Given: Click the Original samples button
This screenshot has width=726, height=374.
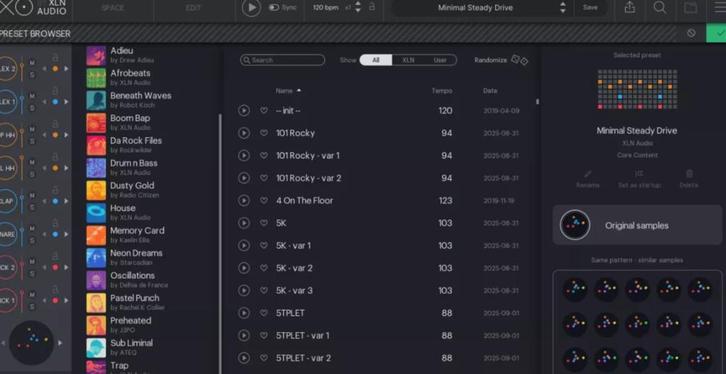Looking at the screenshot, I should click(637, 225).
